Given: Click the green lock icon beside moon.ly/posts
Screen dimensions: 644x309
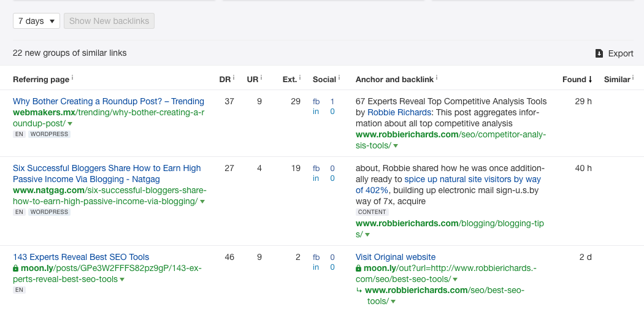Looking at the screenshot, I should (x=16, y=269).
